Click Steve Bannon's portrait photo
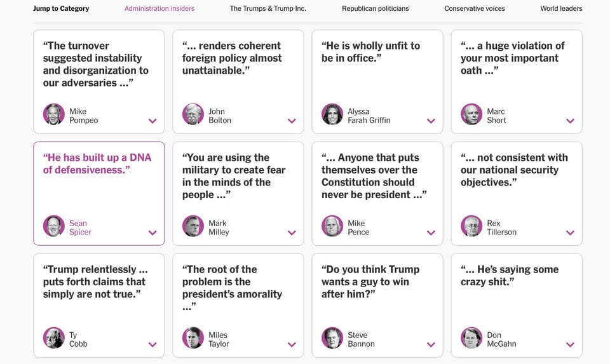Screen dimensions: 610x364 332,338
